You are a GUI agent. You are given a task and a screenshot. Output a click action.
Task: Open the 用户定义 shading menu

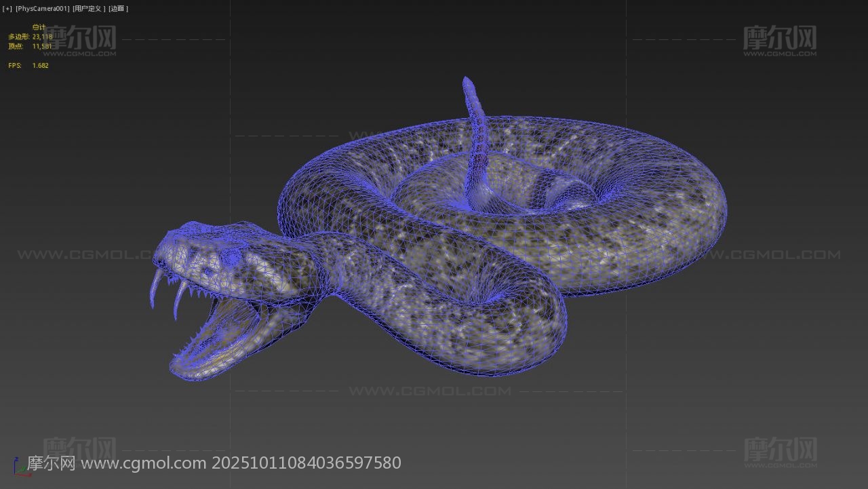tap(88, 9)
